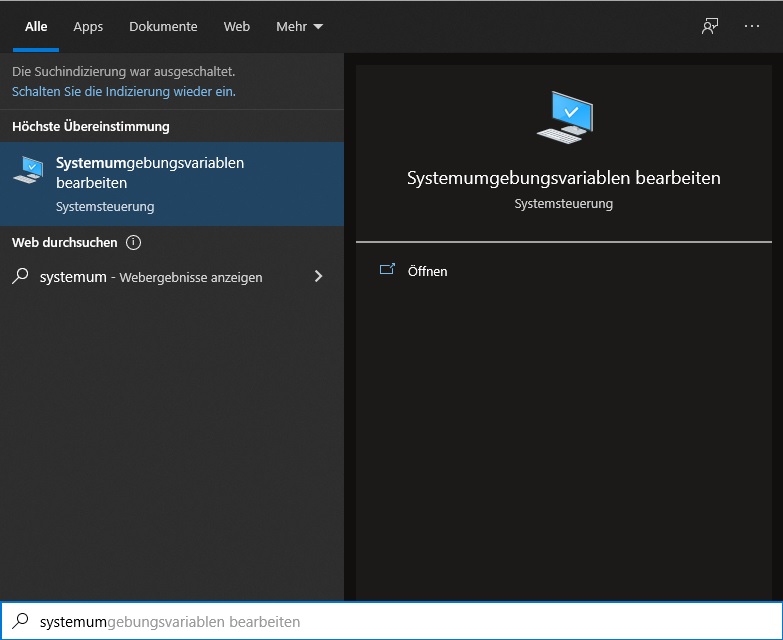The width and height of the screenshot is (783, 640).
Task: Switch to the Web tab
Action: point(237,26)
